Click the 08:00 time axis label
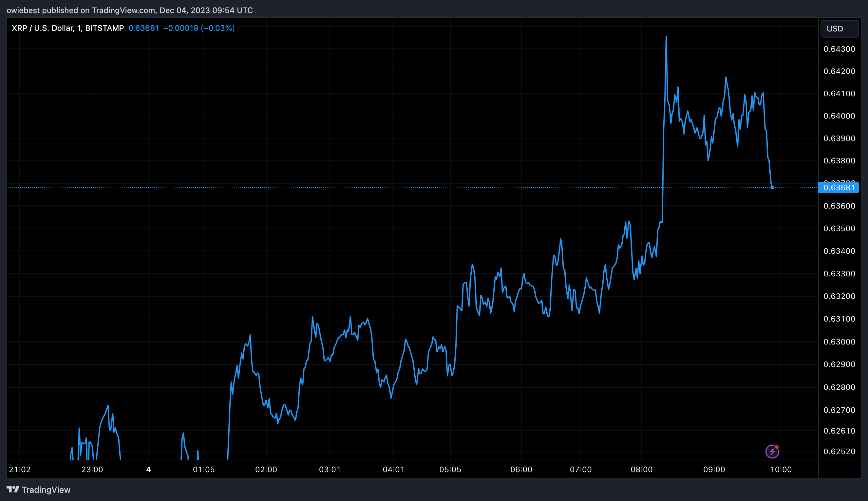This screenshot has width=868, height=501. click(641, 470)
